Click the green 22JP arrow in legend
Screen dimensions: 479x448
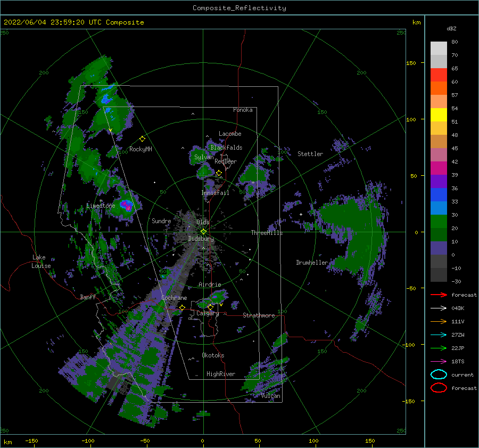[439, 348]
